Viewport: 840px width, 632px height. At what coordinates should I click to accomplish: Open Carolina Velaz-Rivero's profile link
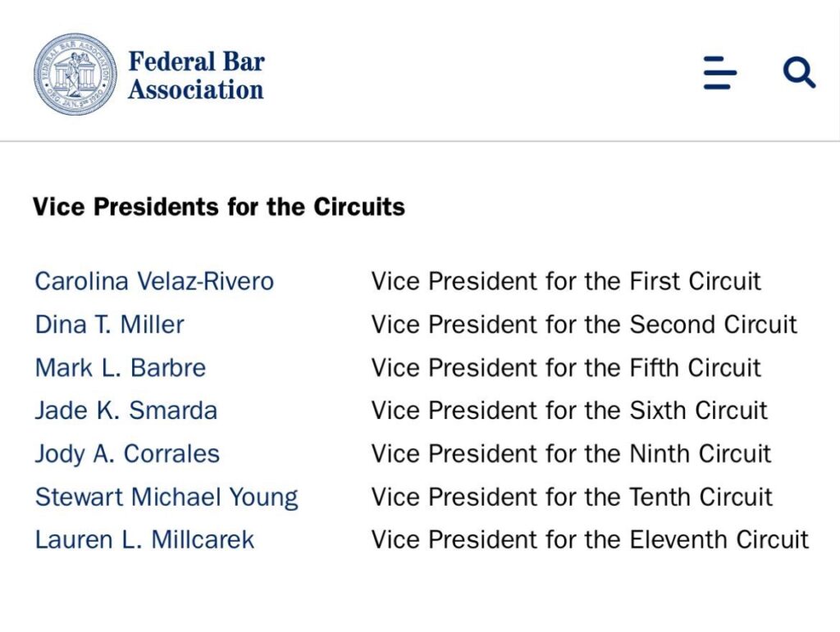point(154,281)
